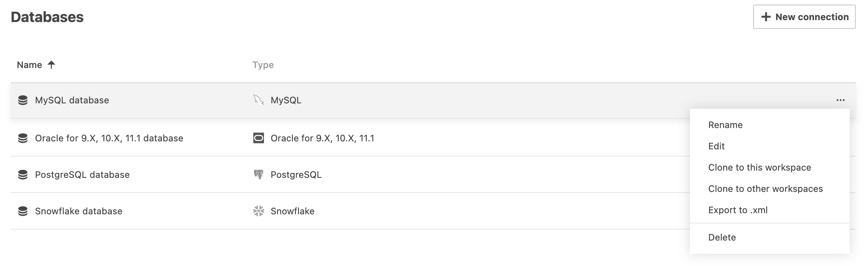Select Delete from the context menu

point(722,237)
